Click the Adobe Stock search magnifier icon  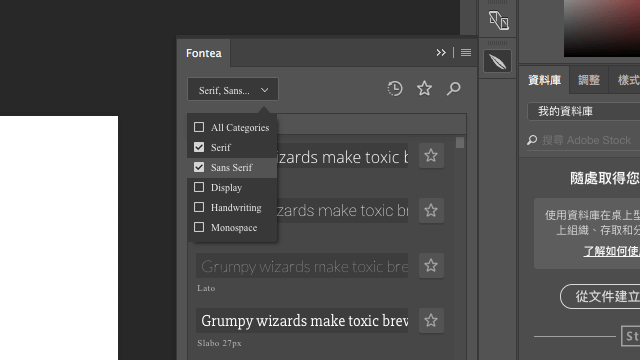click(532, 140)
